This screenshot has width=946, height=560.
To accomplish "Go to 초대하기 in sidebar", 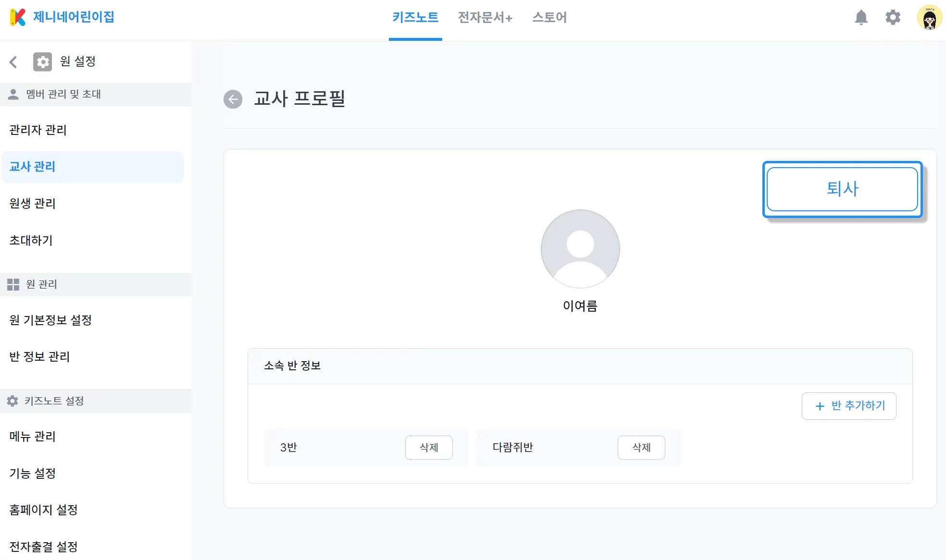I will [x=31, y=240].
